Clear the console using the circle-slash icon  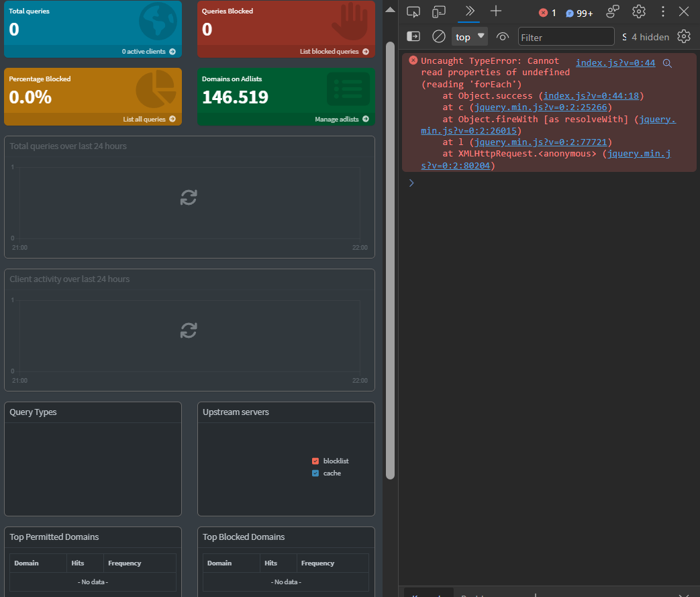pyautogui.click(x=439, y=36)
